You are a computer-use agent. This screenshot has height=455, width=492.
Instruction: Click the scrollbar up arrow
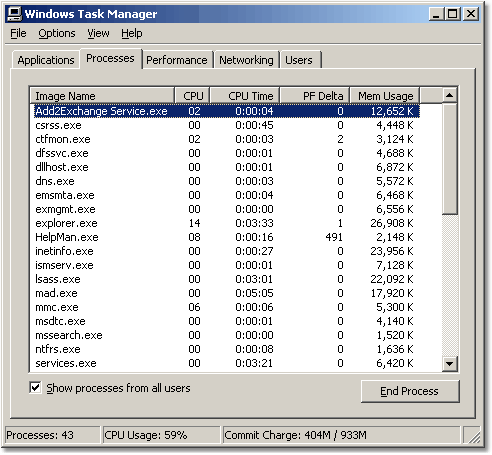click(450, 96)
